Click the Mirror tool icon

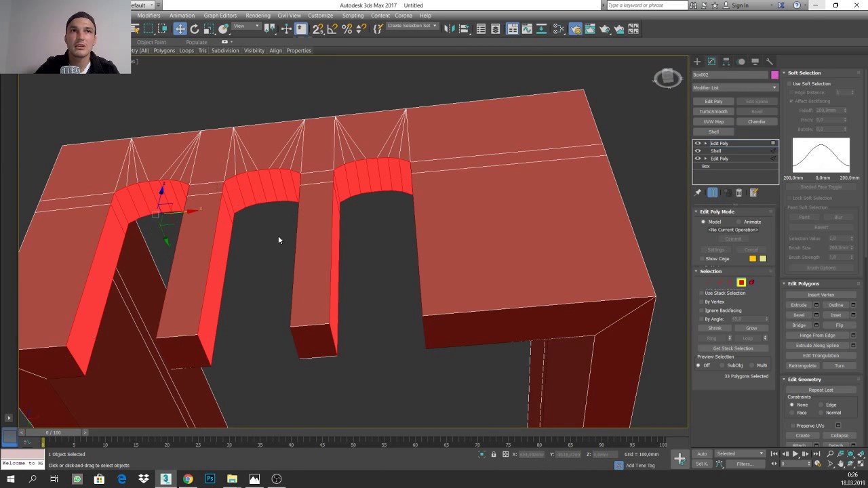[x=449, y=28]
